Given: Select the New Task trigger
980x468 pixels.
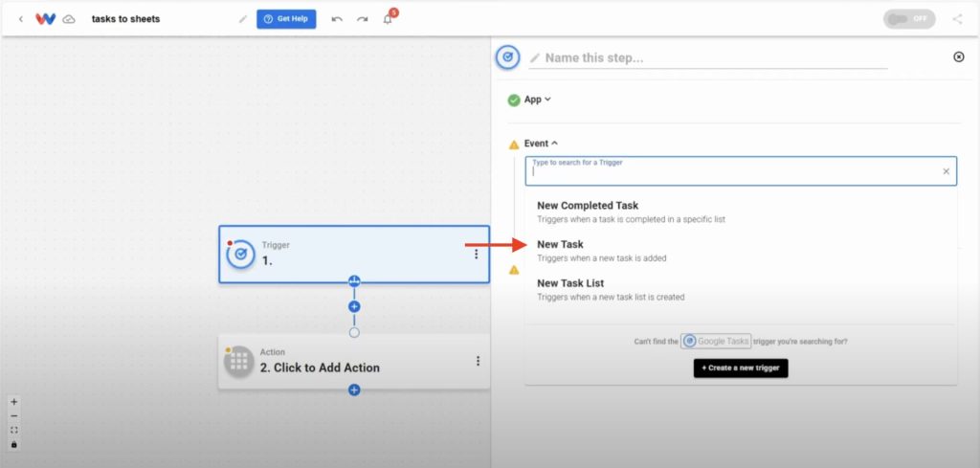Looking at the screenshot, I should pos(741,251).
